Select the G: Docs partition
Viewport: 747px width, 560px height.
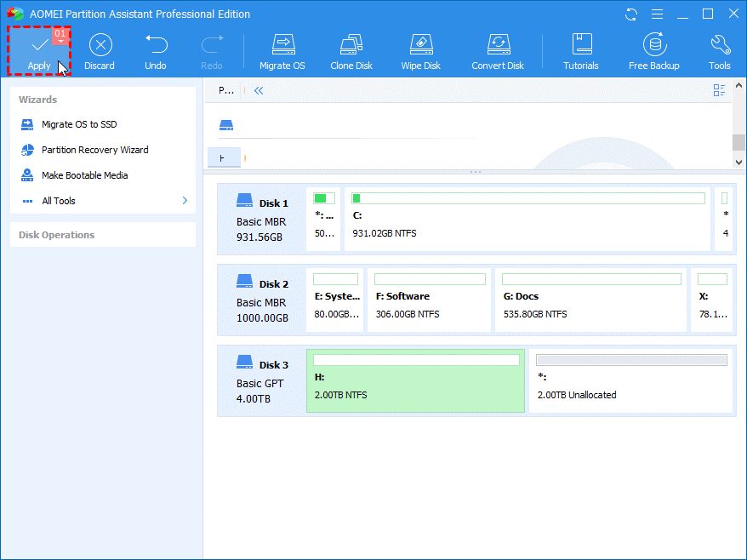[x=590, y=300]
